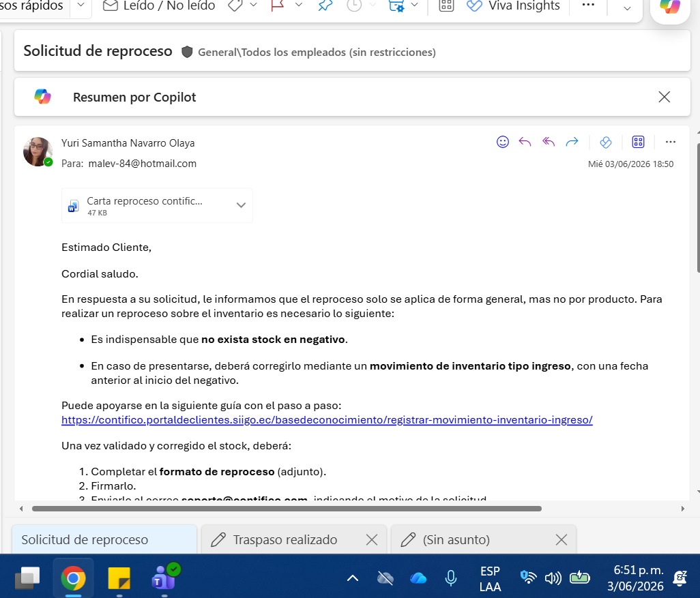Open more message actions ellipsis

click(671, 142)
